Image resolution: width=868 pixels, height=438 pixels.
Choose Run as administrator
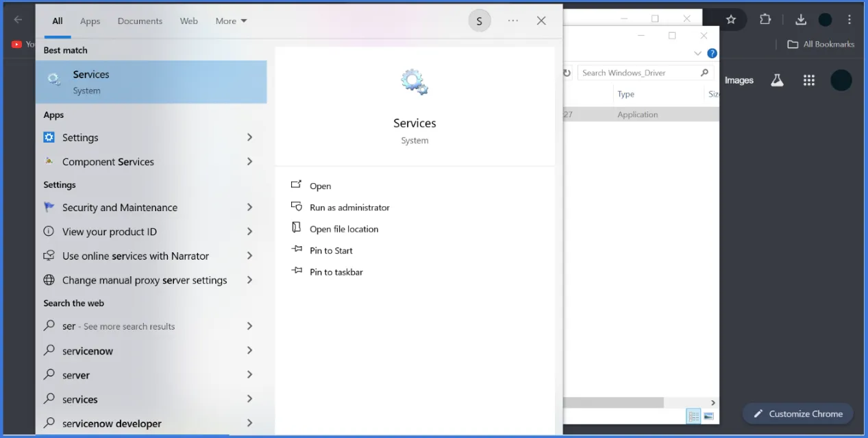(349, 208)
